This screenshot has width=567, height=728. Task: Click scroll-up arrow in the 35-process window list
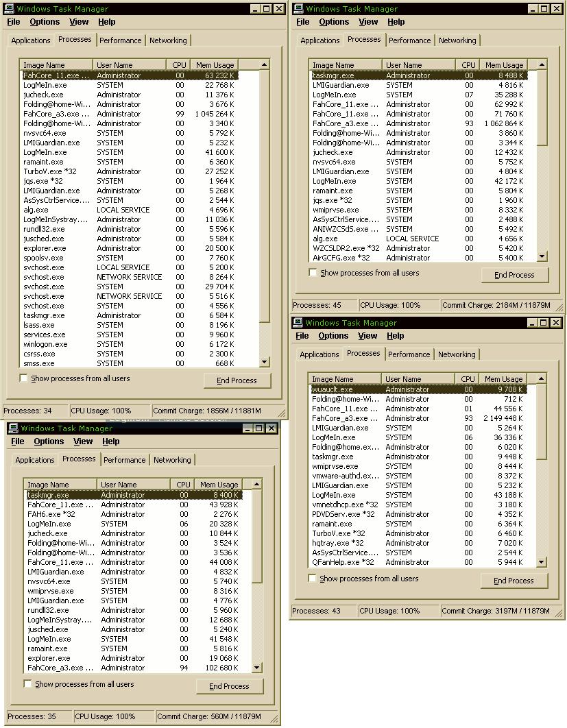click(x=257, y=484)
